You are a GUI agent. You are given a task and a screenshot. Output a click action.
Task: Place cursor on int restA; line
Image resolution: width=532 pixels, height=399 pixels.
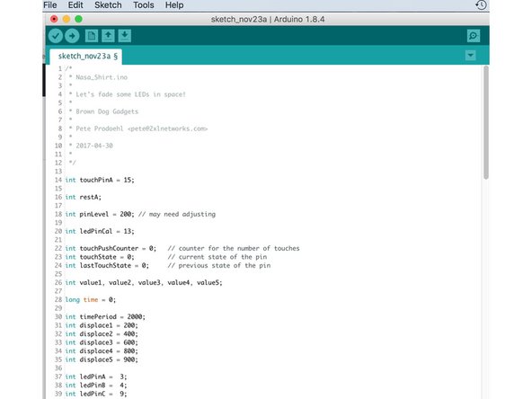83,197
